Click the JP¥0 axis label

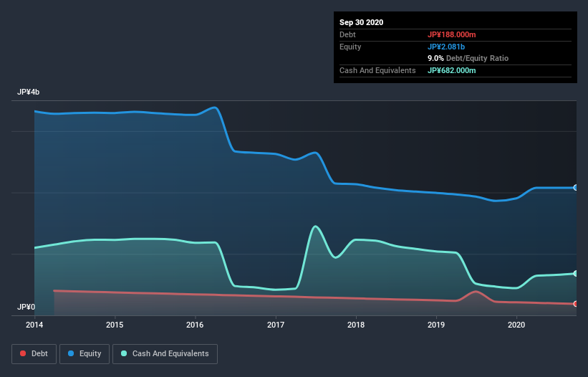[26, 307]
